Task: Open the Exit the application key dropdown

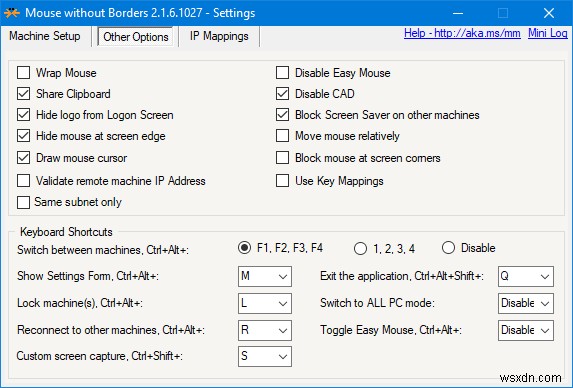Action: (526, 276)
